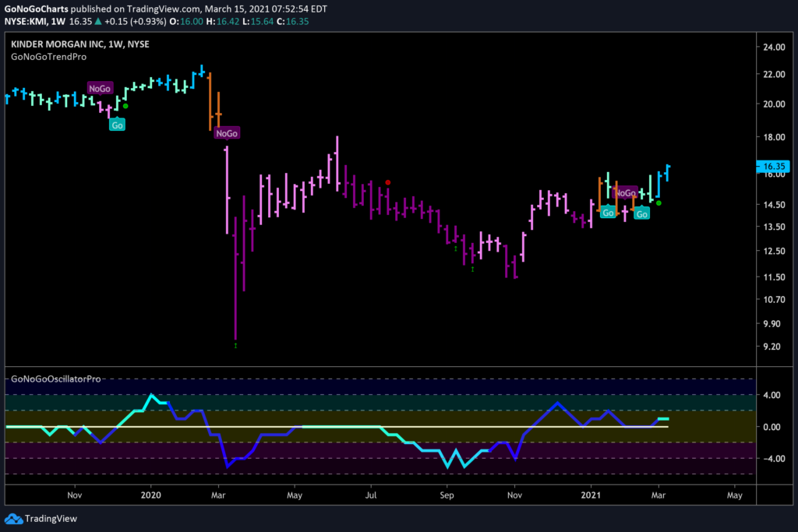The width and height of the screenshot is (798, 532).
Task: Click the 10.70 price axis label
Action: click(x=774, y=300)
